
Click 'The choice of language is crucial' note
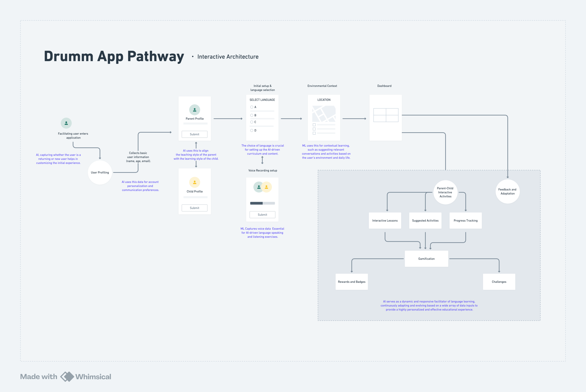[263, 150]
